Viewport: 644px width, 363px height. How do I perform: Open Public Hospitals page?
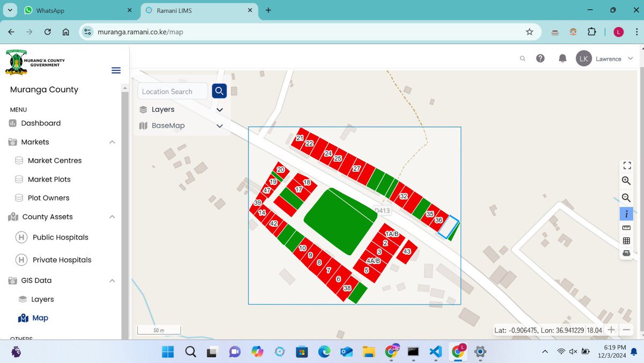click(x=60, y=237)
